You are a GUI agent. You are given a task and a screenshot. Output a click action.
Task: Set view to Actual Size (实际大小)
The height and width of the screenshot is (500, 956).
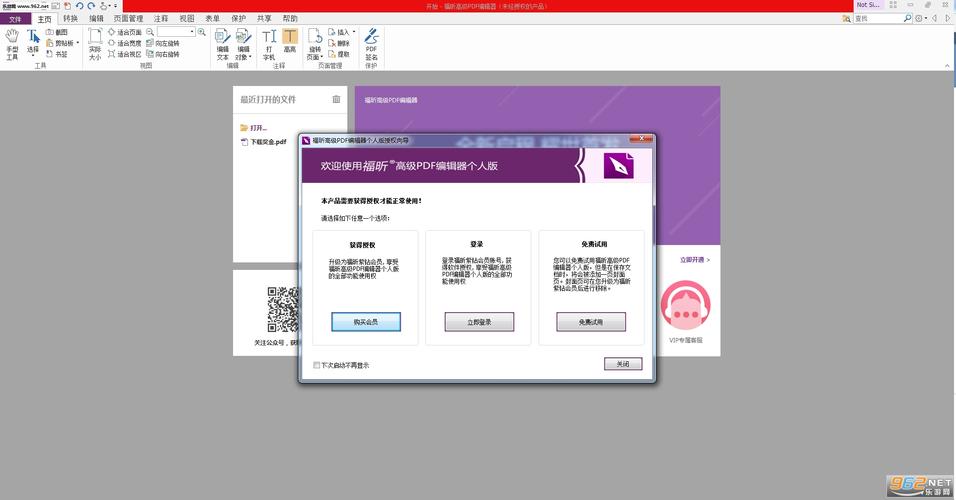coord(95,45)
